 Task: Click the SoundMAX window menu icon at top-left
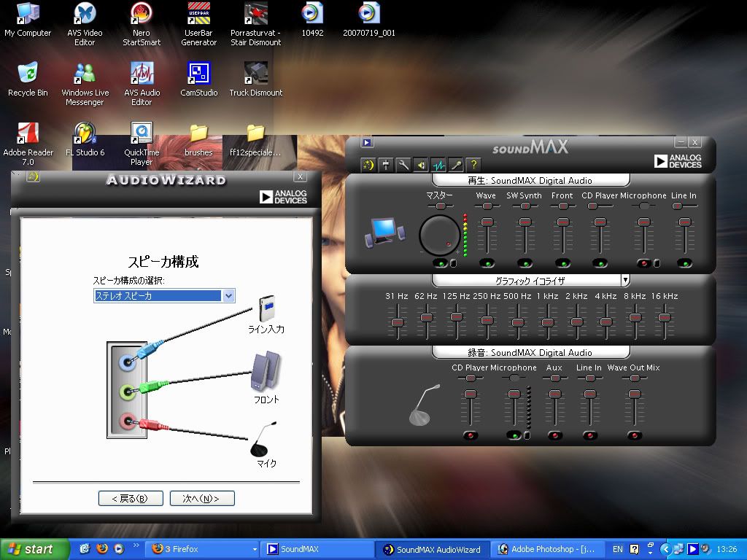coord(367,142)
